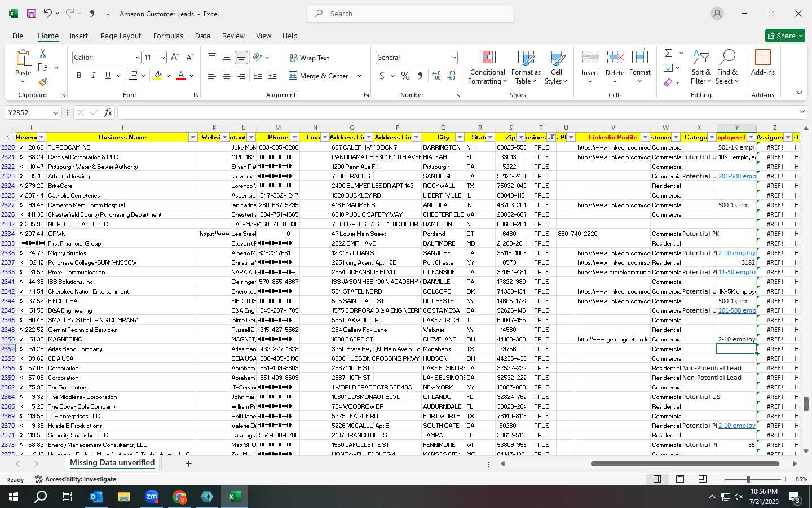Click the Percent Style icon
Screen dimensions: 812x508
(x=405, y=76)
